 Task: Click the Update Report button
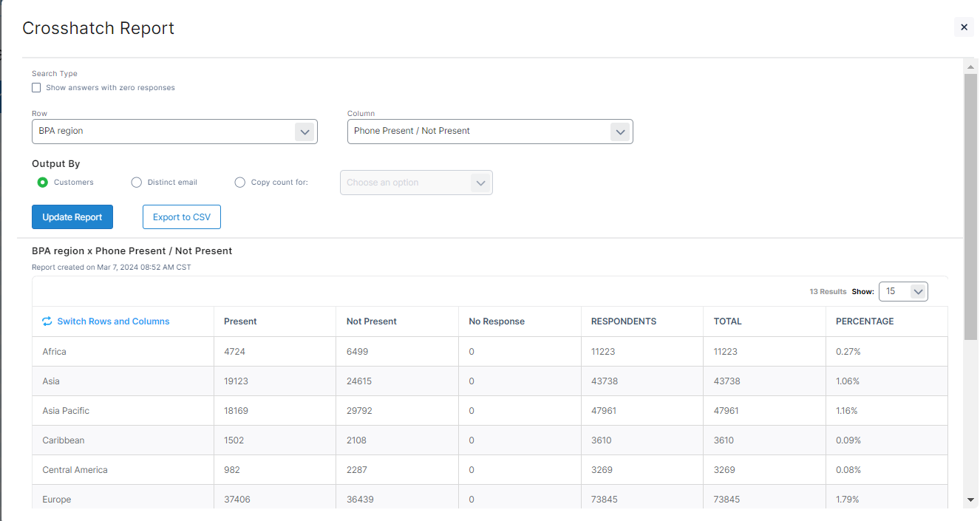(72, 217)
